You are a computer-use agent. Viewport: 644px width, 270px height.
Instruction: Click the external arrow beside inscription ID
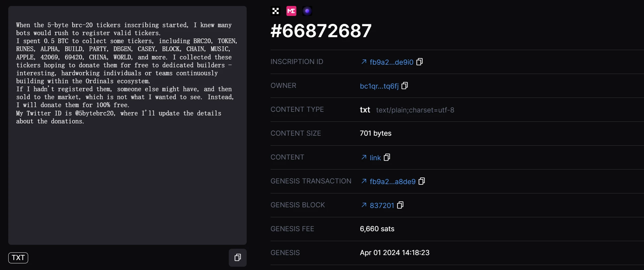(364, 62)
